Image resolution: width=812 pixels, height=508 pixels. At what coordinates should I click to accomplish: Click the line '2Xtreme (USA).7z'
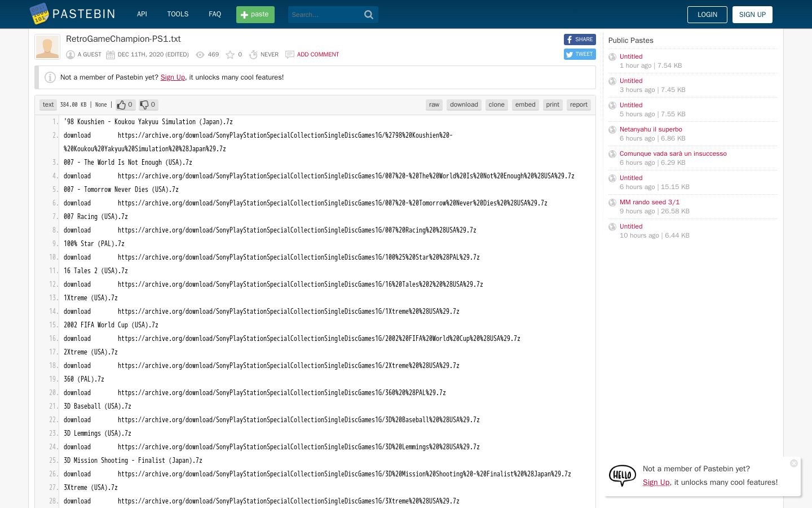[x=91, y=352]
